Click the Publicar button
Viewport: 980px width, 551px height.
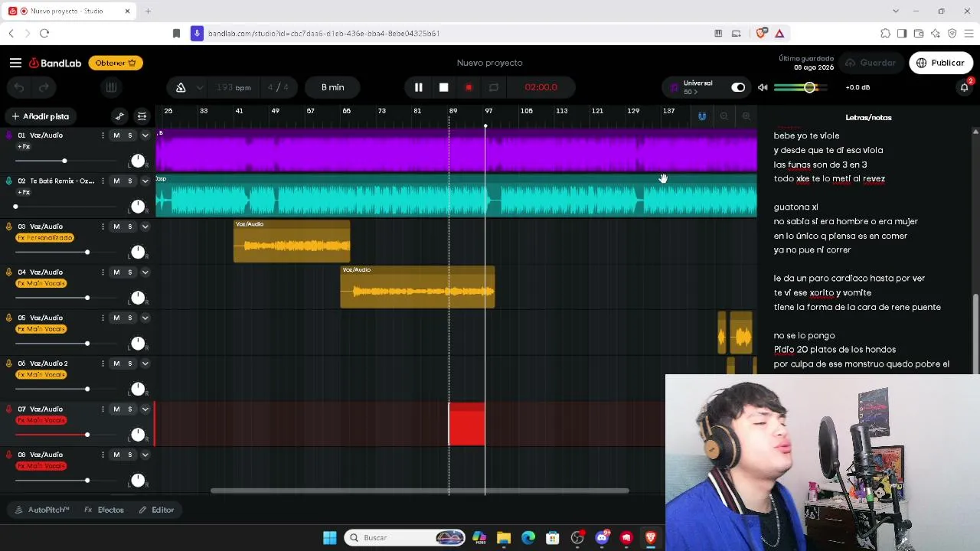(x=941, y=63)
